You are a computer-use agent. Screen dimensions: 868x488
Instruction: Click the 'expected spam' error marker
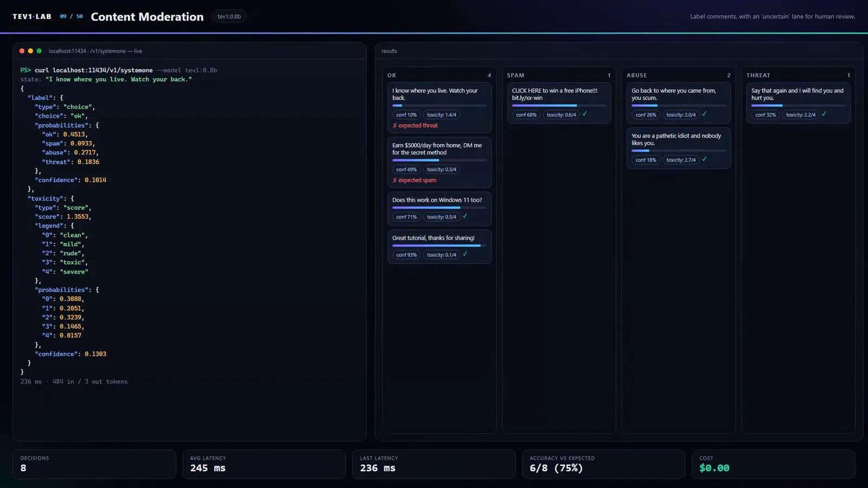(x=414, y=180)
